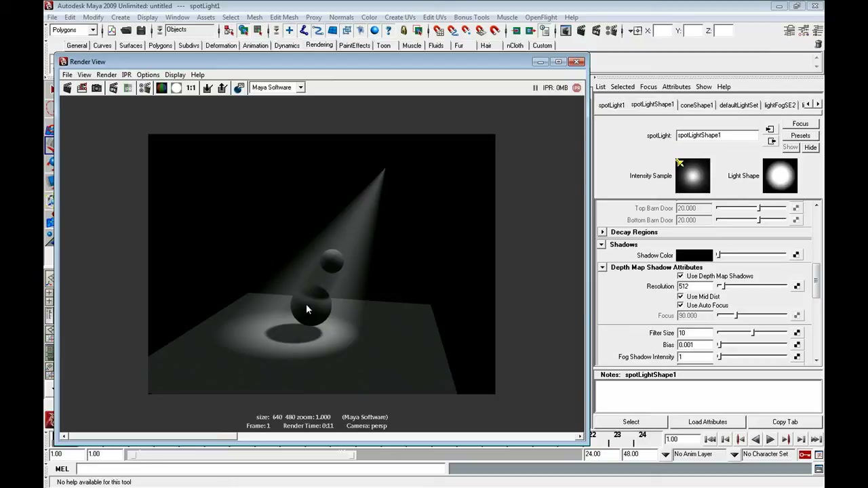Screen dimensions: 868x488
Task: Click the lock selection icon in status line
Action: (x=403, y=30)
